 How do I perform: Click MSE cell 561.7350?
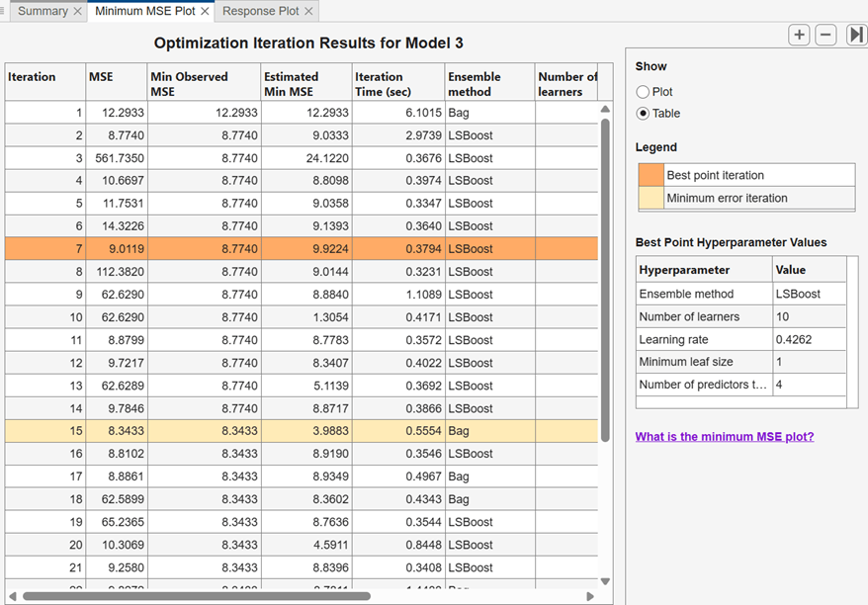pyautogui.click(x=117, y=158)
